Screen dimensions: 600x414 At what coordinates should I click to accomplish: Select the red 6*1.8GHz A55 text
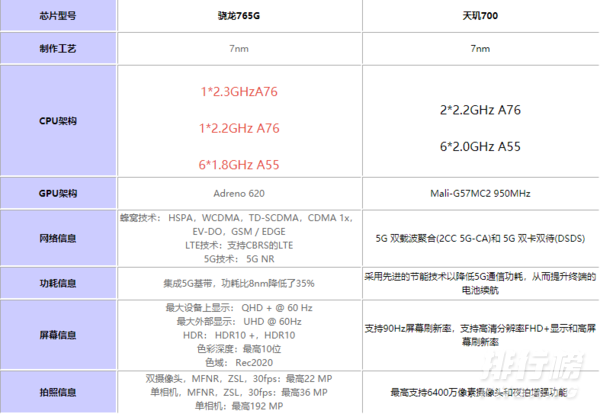click(x=239, y=165)
